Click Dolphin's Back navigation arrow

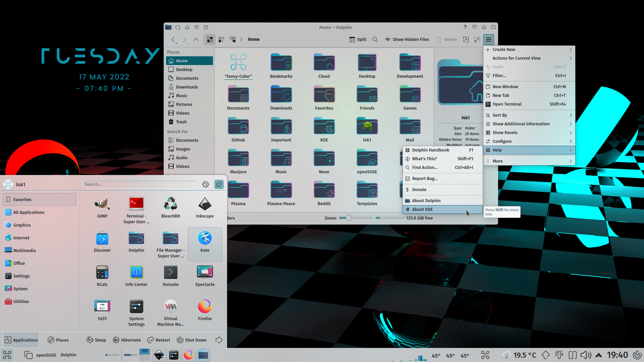click(x=173, y=40)
